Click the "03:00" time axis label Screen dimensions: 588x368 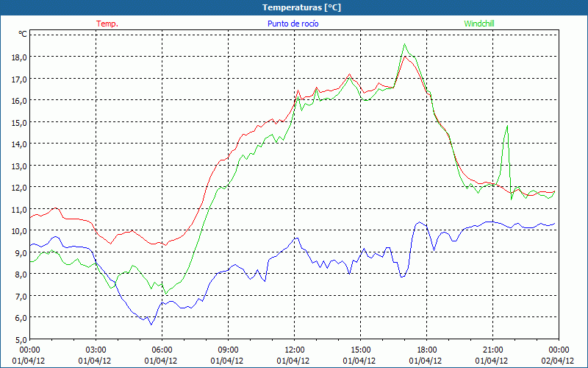[x=96, y=350]
